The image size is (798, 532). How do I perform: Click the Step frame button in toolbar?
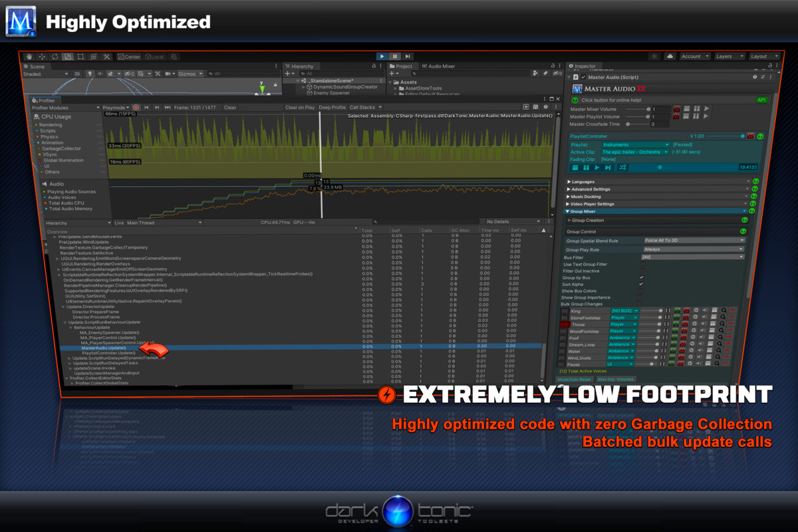tap(408, 57)
